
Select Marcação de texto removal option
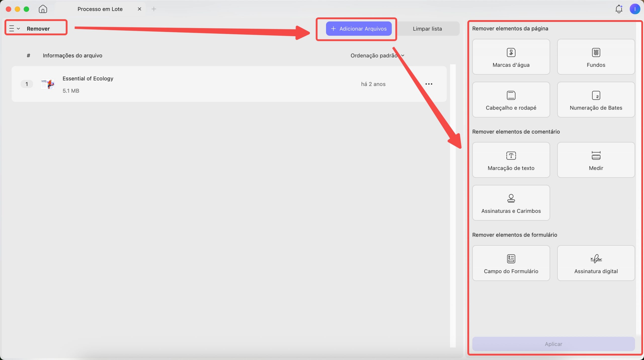coord(511,160)
